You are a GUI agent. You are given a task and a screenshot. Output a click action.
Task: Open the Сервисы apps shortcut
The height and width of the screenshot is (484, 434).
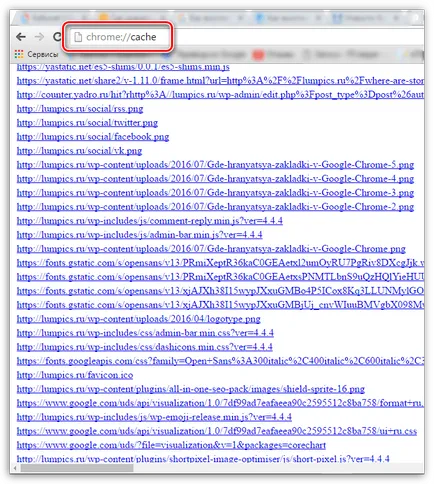36,54
